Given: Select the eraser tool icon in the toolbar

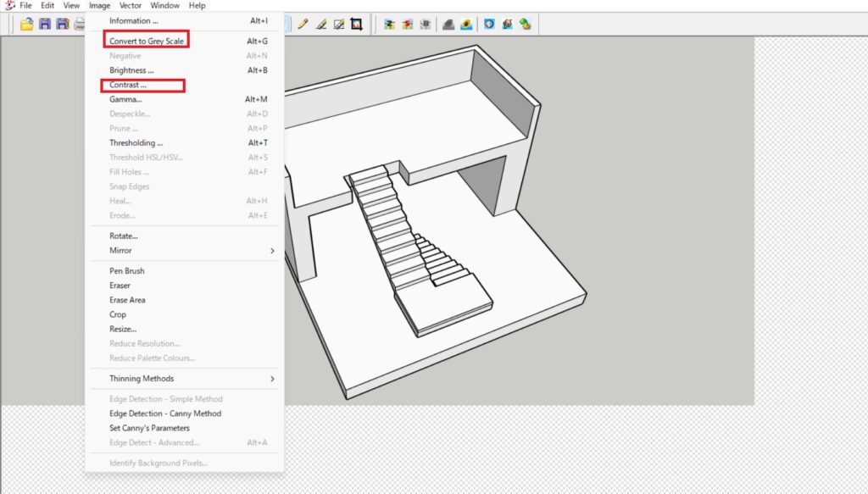Looking at the screenshot, I should [x=321, y=25].
